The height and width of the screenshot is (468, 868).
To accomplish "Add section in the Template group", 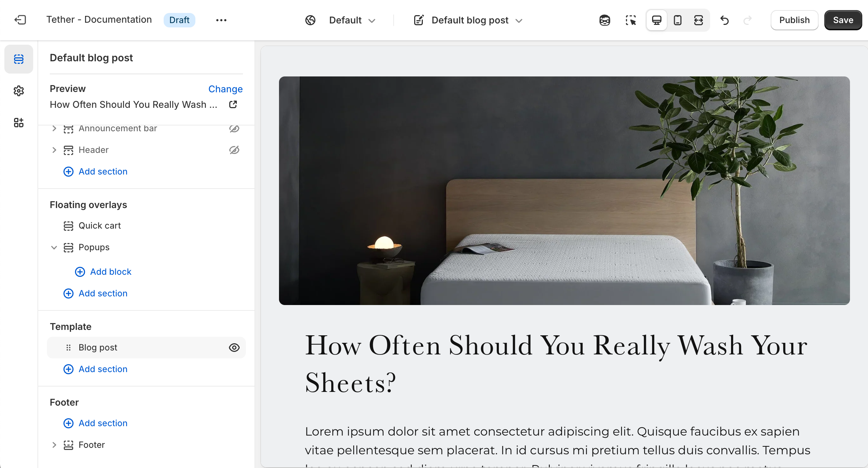I will (x=96, y=369).
